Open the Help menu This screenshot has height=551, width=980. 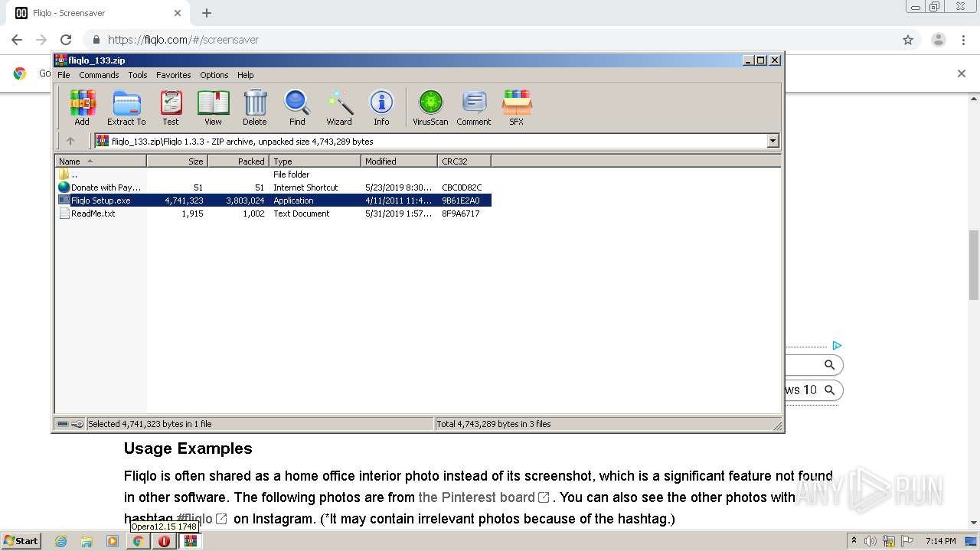pyautogui.click(x=245, y=75)
